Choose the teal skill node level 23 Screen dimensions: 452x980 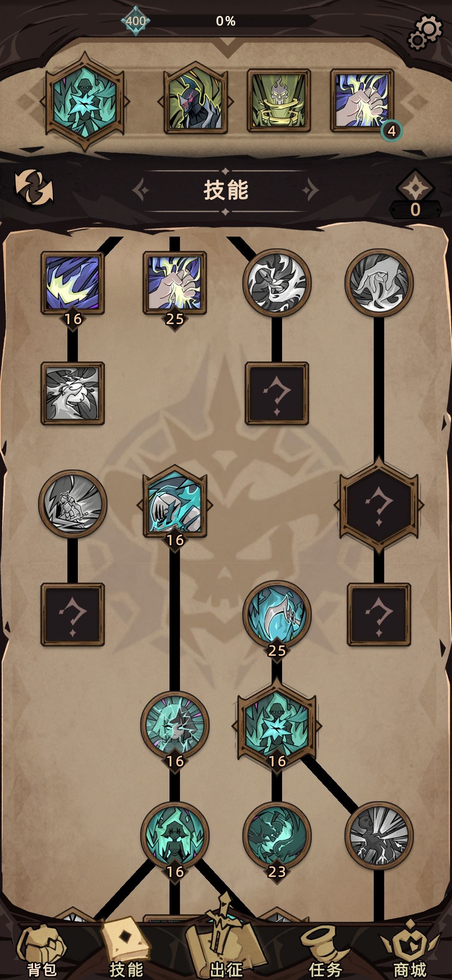[277, 835]
